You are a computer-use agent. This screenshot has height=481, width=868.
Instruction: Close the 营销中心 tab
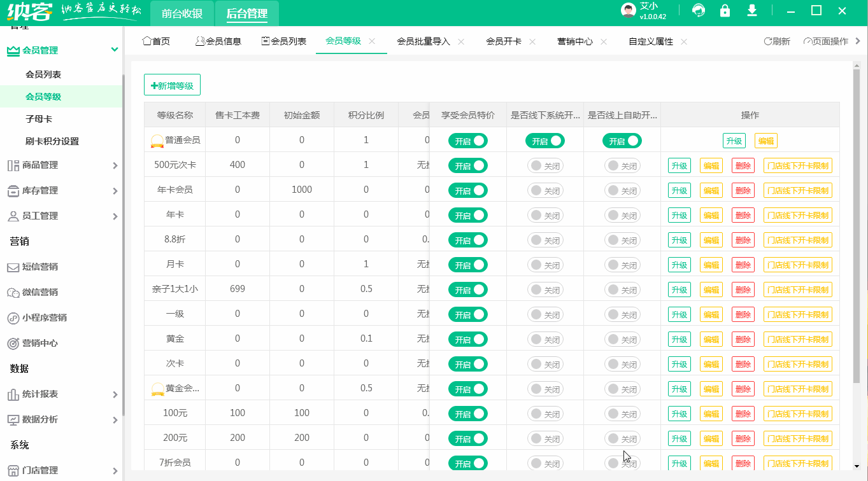coord(602,41)
